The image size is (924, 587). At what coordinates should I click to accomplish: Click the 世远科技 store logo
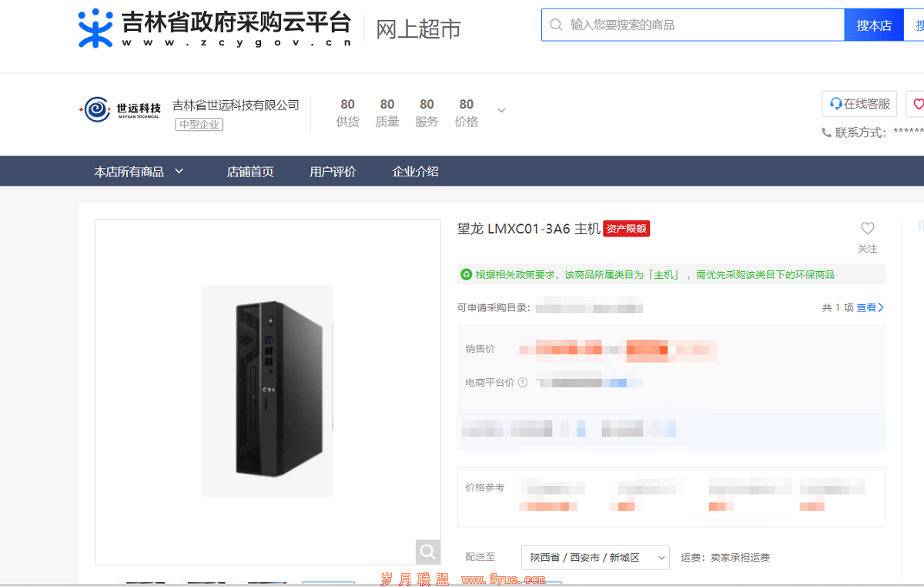coord(119,110)
